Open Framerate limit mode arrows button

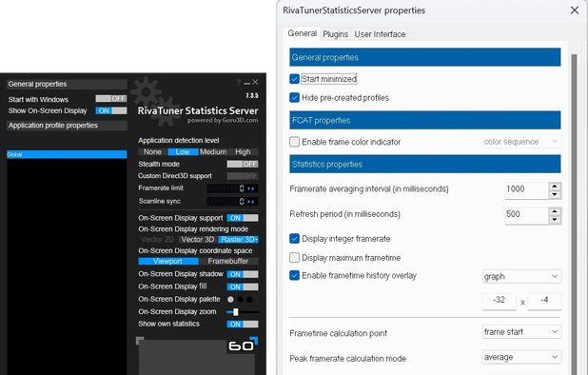pyautogui.click(x=251, y=188)
